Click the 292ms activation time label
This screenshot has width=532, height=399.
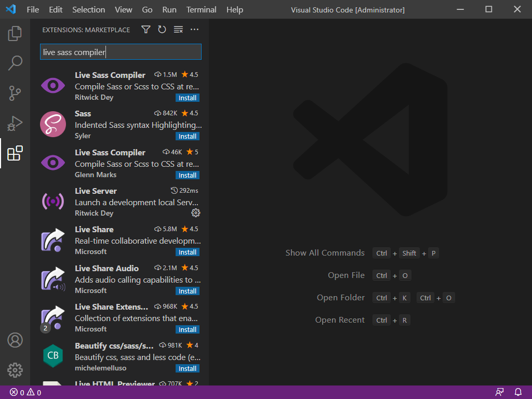(x=184, y=190)
